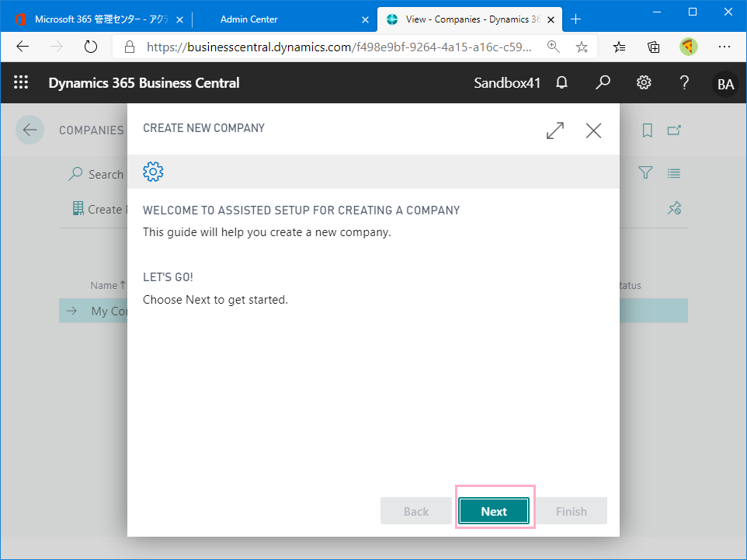Image resolution: width=747 pixels, height=560 pixels.
Task: Open the settings gear in the header
Action: [x=644, y=82]
